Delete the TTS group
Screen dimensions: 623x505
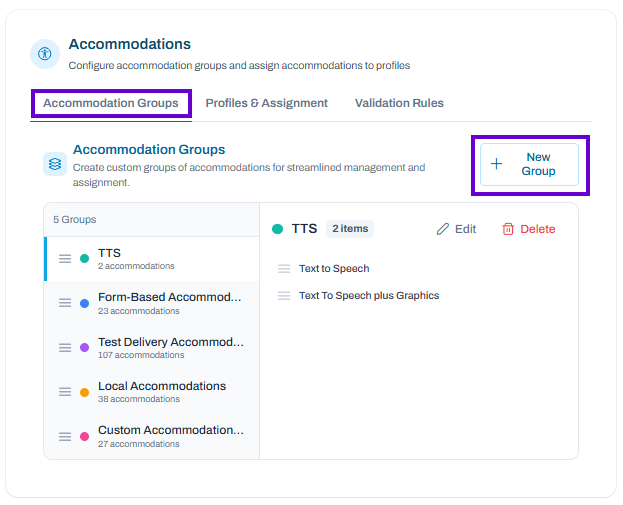point(528,229)
